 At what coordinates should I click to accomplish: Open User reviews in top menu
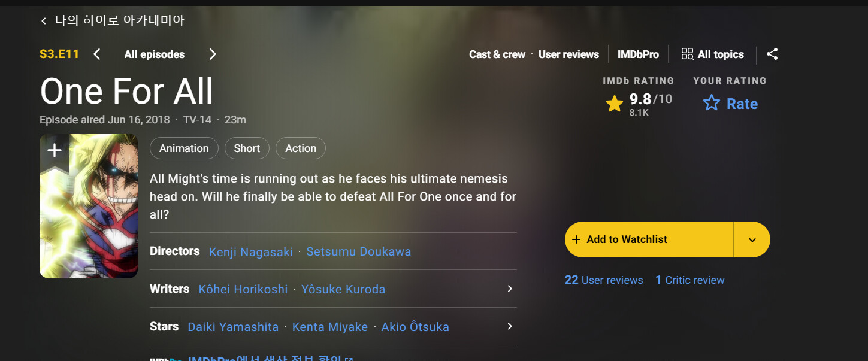[x=568, y=54]
